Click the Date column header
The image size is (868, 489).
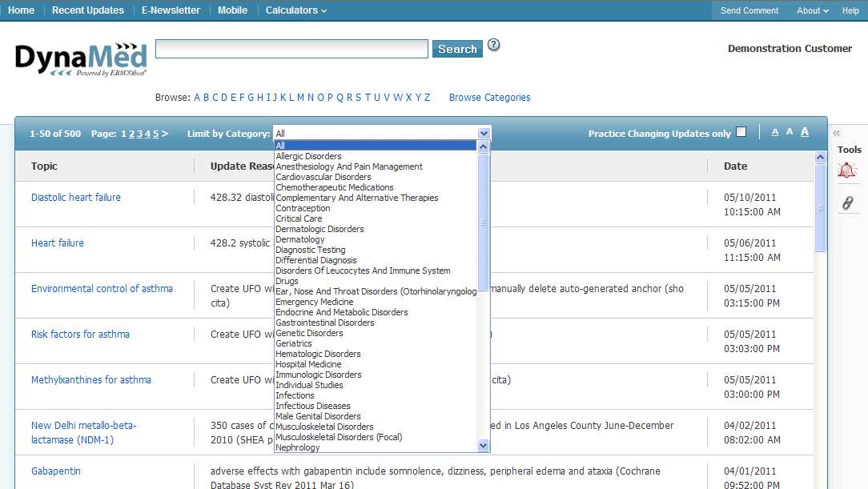point(736,166)
